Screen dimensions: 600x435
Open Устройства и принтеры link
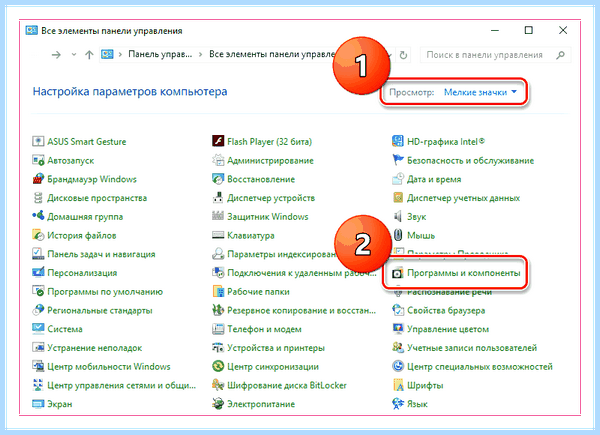pos(276,348)
